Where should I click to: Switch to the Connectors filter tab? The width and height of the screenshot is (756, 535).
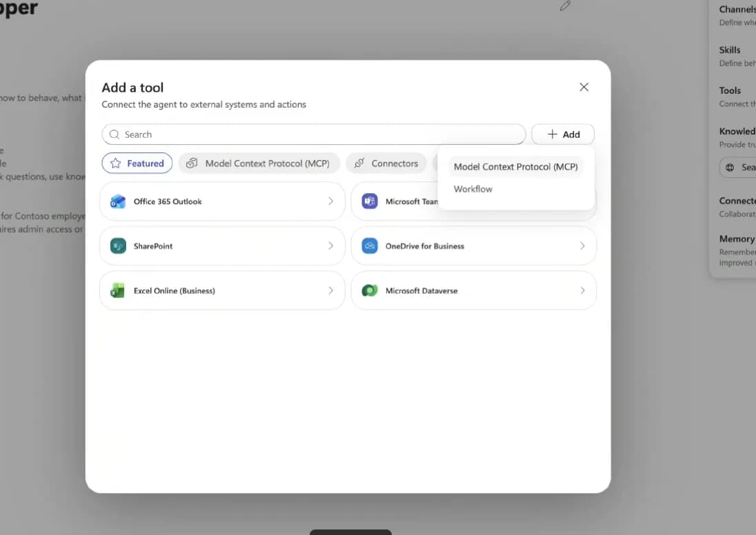pos(386,163)
